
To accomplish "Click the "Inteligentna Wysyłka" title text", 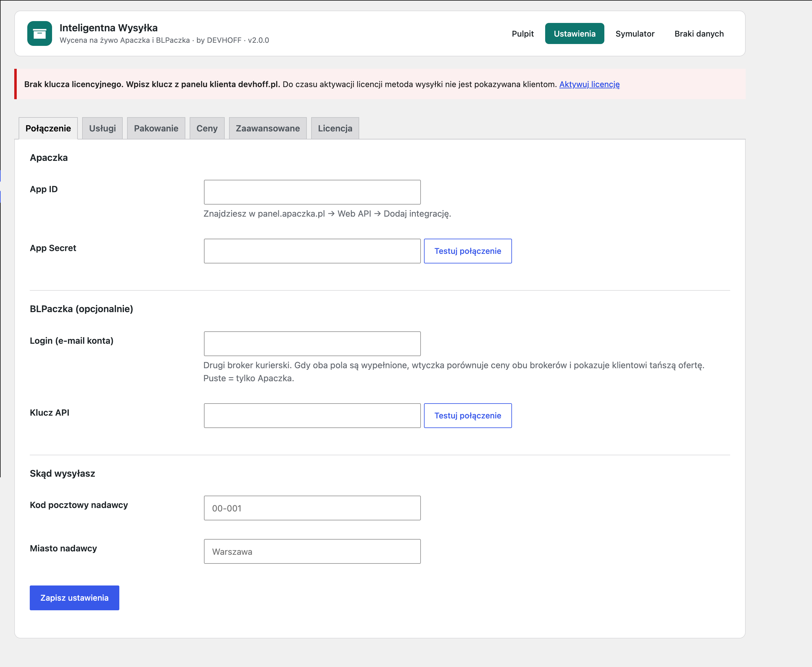I will (x=108, y=28).
